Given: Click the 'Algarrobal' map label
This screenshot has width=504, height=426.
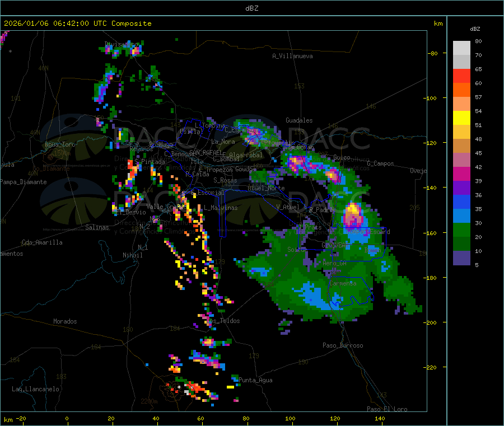Looking at the screenshot, I should 246,155.
